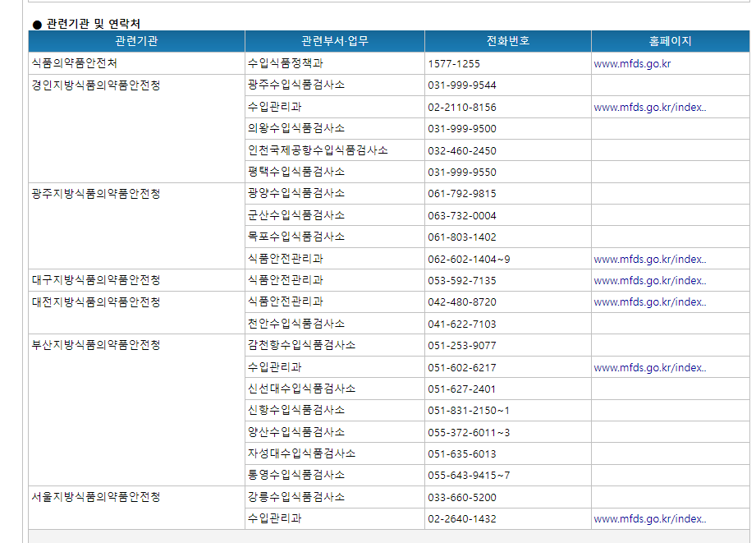
Task: Open homepage link in 062-602-1404~9 row
Action: (x=650, y=260)
